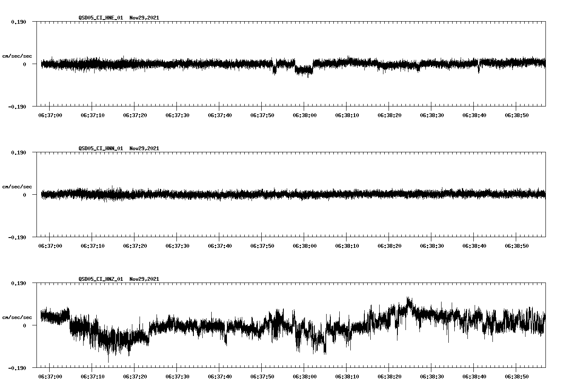Click the 06:37:00 time label under HNN plot
The image size is (576, 392).
click(50, 246)
